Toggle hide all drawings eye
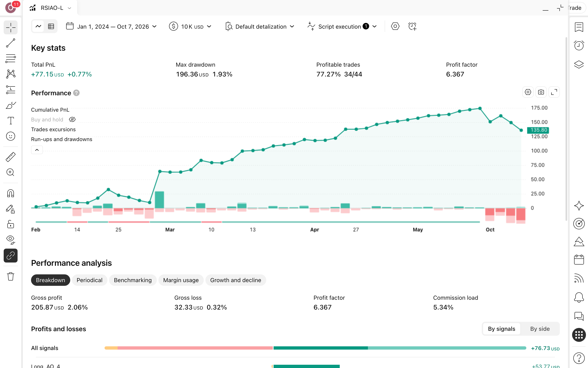588x368 pixels. pyautogui.click(x=11, y=240)
